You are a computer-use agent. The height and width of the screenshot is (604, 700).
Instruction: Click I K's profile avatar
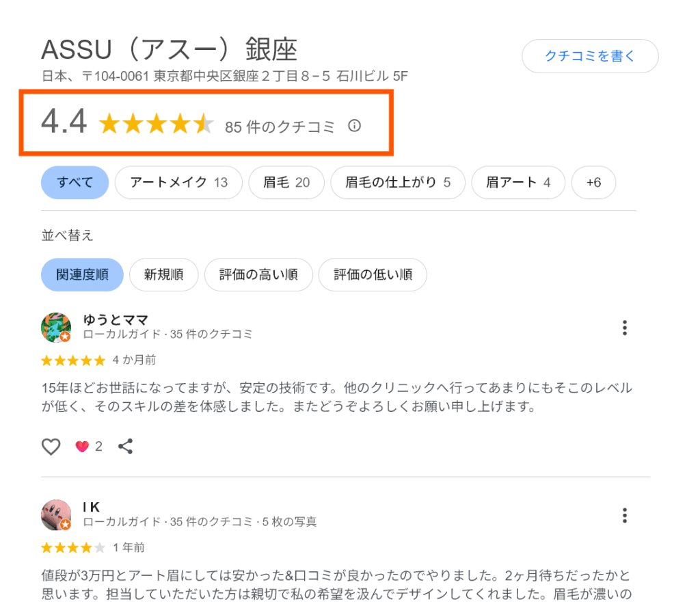tap(56, 514)
